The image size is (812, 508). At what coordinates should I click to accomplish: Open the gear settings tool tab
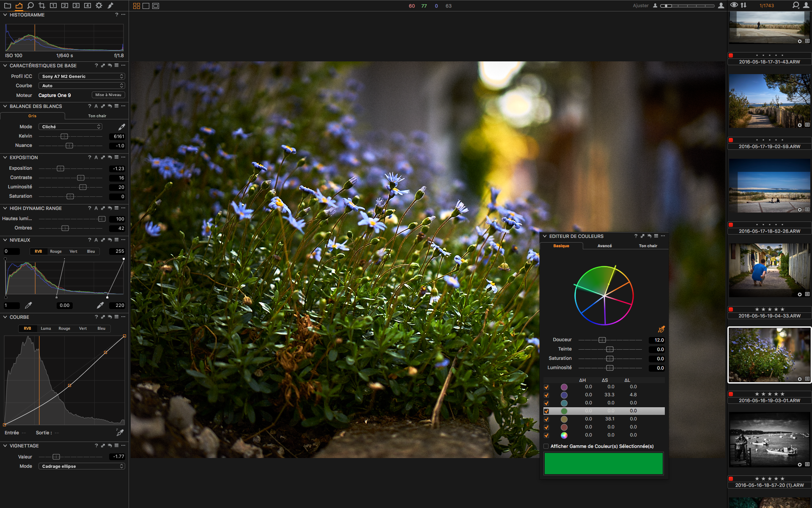tap(99, 6)
